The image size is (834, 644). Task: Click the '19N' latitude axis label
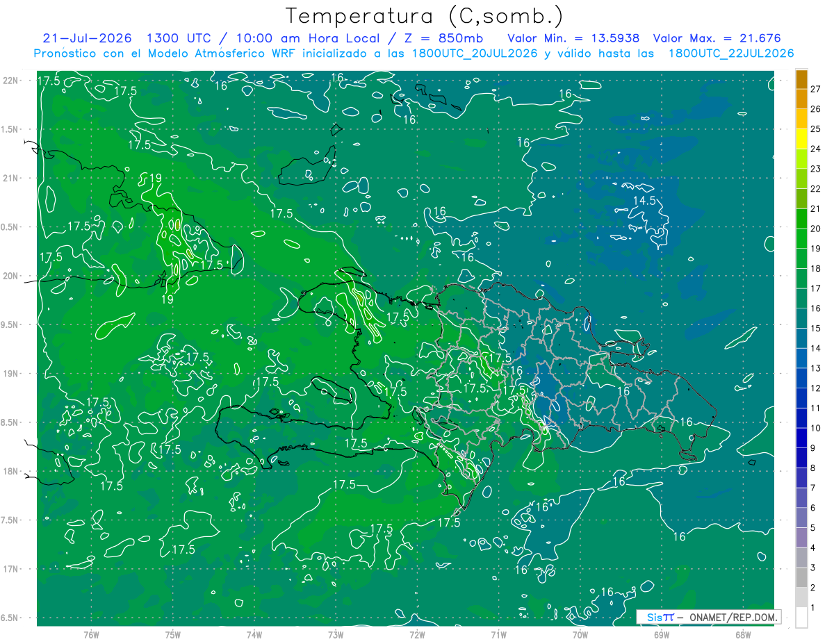tap(11, 374)
